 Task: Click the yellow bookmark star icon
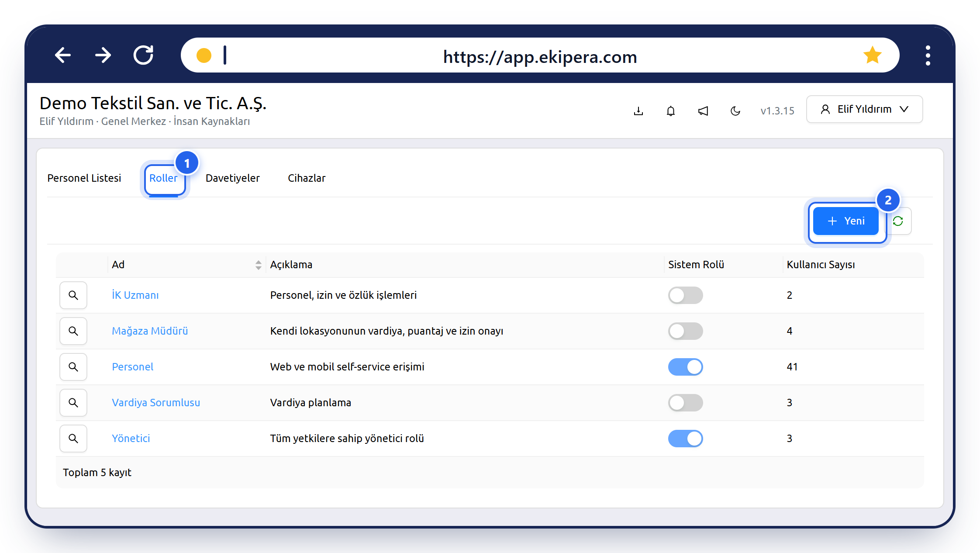pyautogui.click(x=872, y=55)
